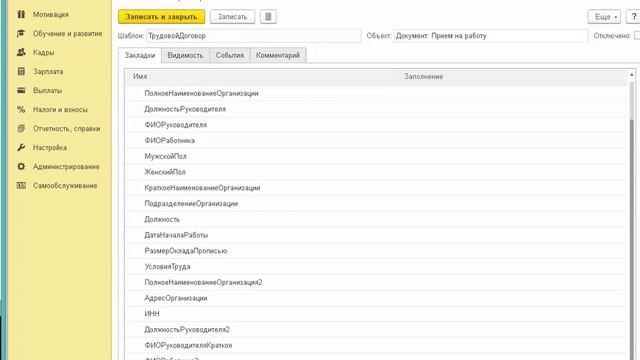Select row ДолжностьРуководителя
The image size is (640, 360).
pyautogui.click(x=376, y=109)
